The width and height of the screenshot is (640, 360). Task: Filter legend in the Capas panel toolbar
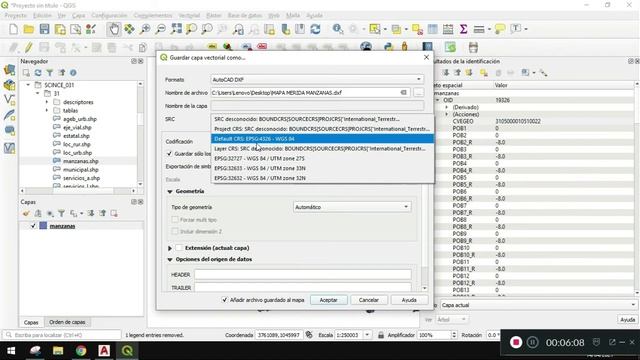tap(62, 213)
